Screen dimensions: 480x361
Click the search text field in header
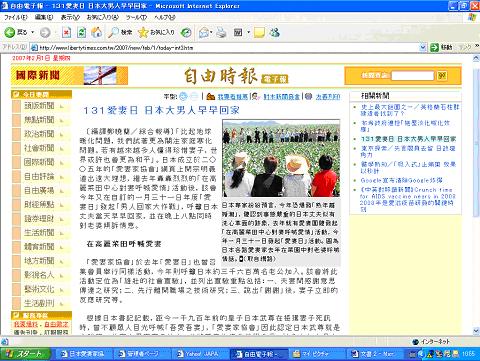(413, 76)
